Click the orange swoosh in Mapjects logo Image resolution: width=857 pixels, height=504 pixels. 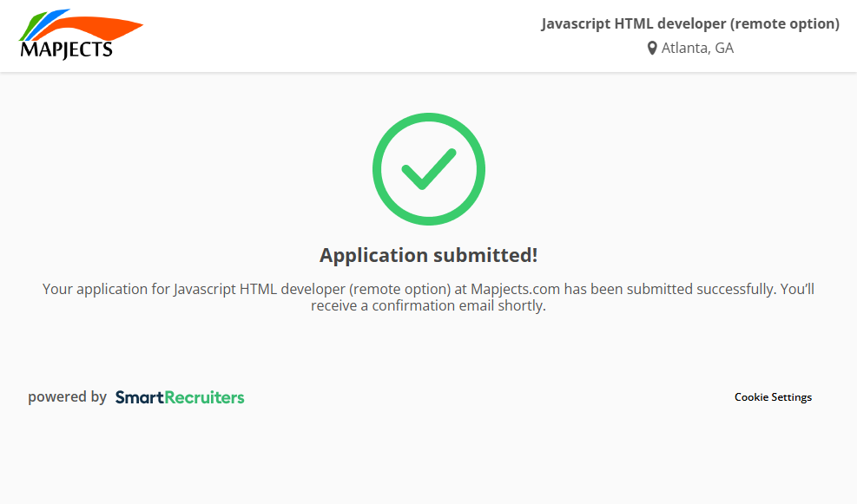point(104,29)
